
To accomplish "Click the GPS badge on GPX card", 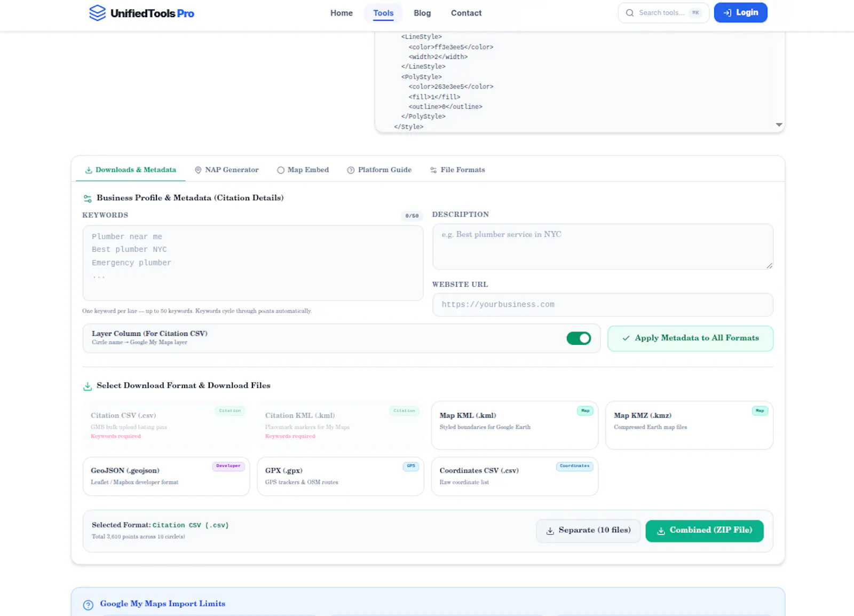I will (411, 466).
